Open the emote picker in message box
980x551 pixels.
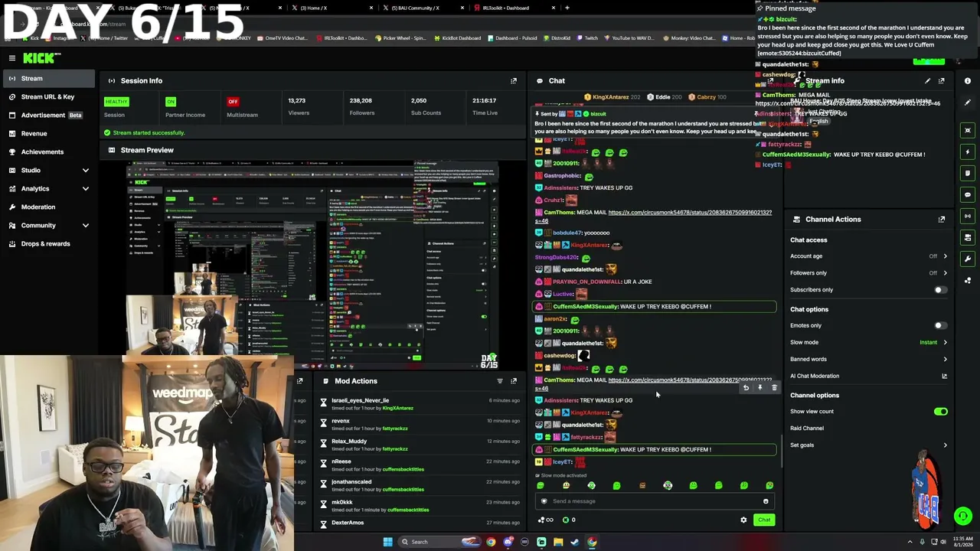(x=766, y=501)
